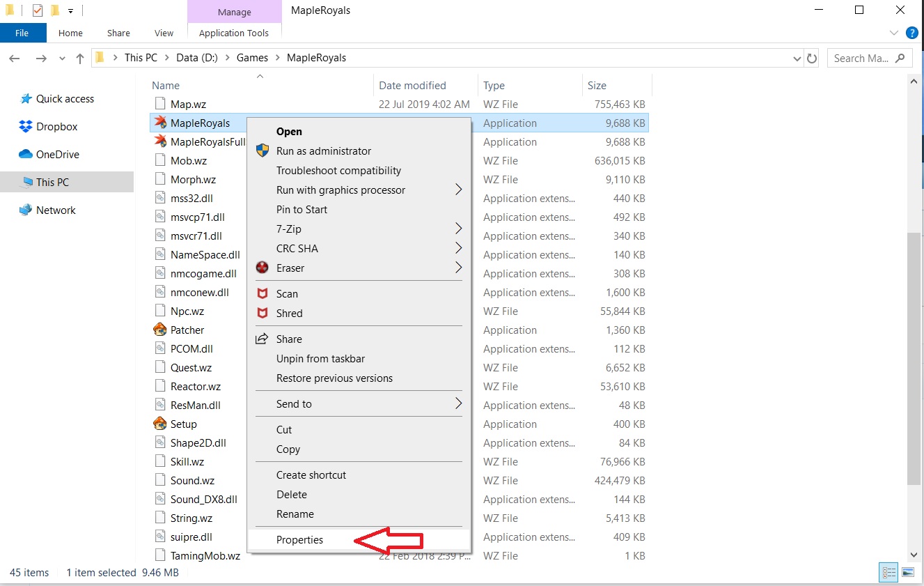Click the Map.wz file icon

160,105
